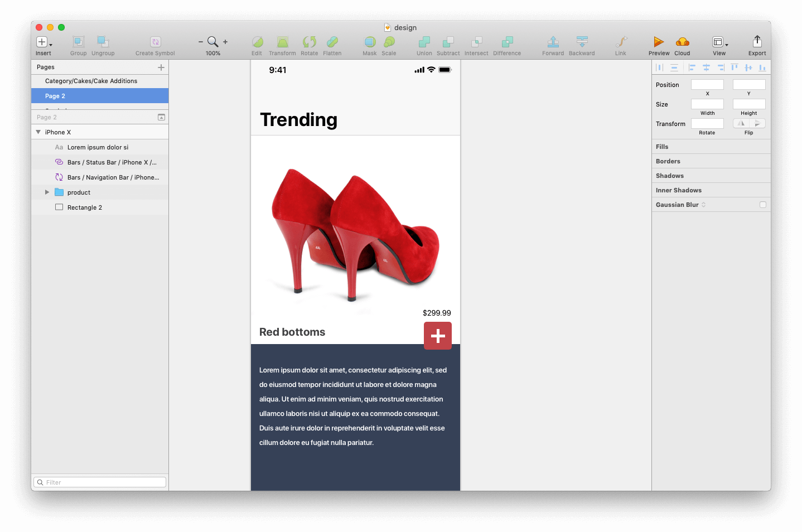The width and height of the screenshot is (802, 532).
Task: Select the Scale tool
Action: 389,42
